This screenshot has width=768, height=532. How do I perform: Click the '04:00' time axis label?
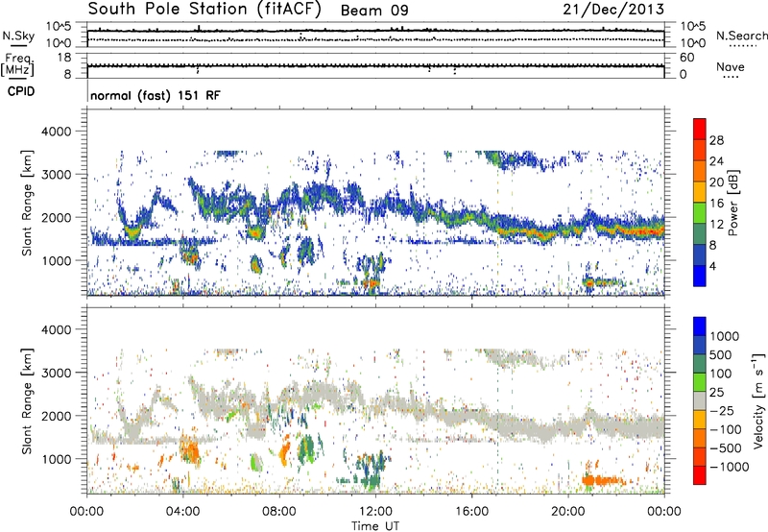click(x=182, y=512)
